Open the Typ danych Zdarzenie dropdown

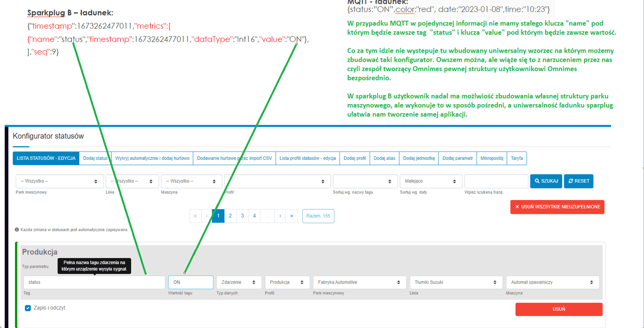(239, 282)
